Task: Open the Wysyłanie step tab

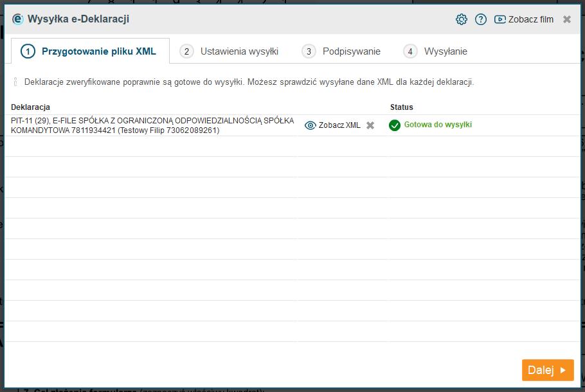Action: click(436, 51)
